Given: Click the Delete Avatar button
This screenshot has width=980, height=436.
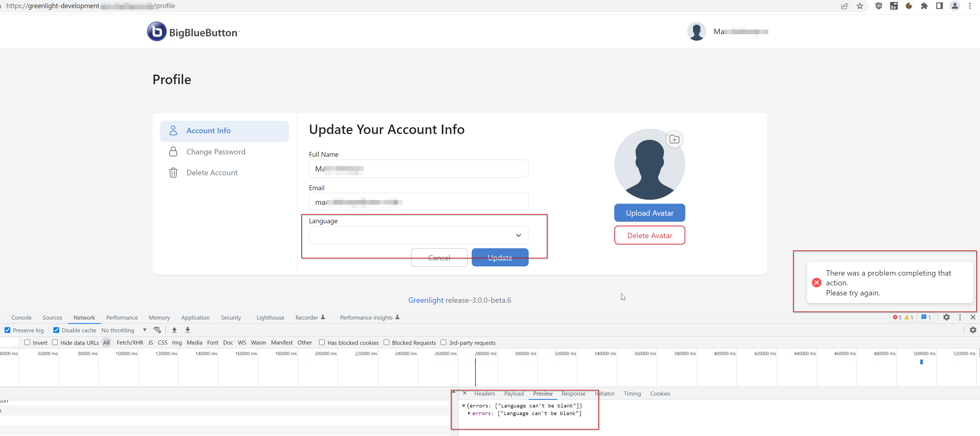Looking at the screenshot, I should coord(649,235).
